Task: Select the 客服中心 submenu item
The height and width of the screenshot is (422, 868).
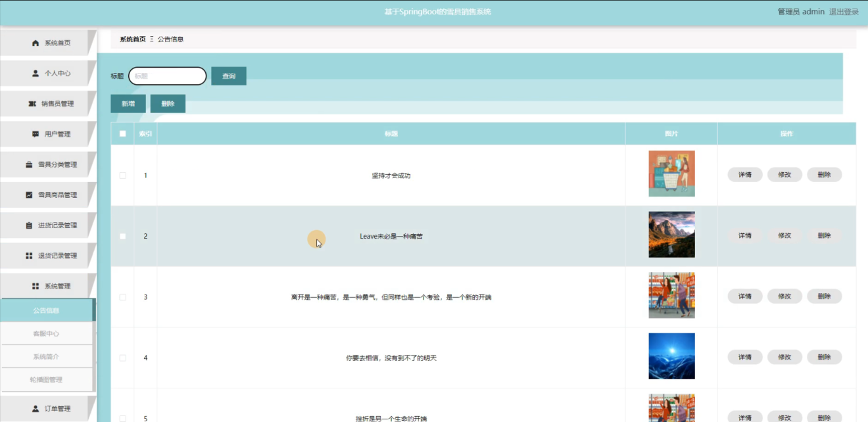Action: pyautogui.click(x=46, y=333)
